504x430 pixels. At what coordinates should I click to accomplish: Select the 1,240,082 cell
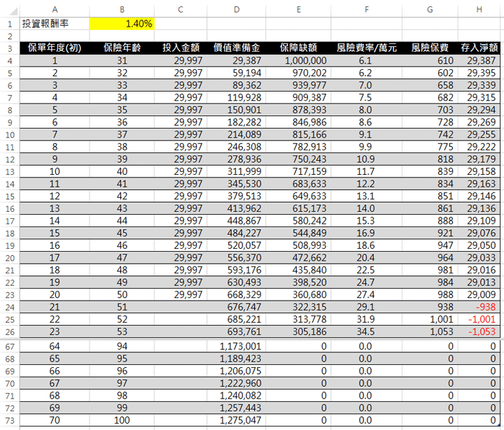coord(237,396)
